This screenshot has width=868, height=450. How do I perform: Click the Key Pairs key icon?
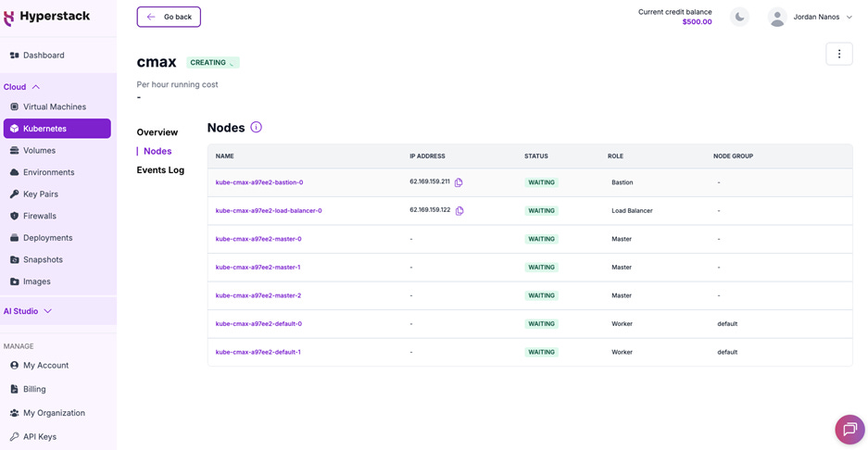[x=15, y=194]
